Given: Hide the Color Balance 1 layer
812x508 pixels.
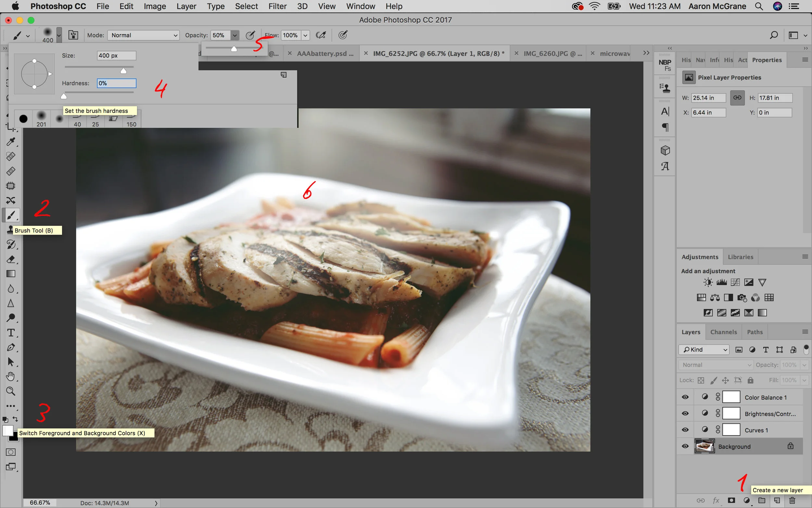Looking at the screenshot, I should pos(685,397).
